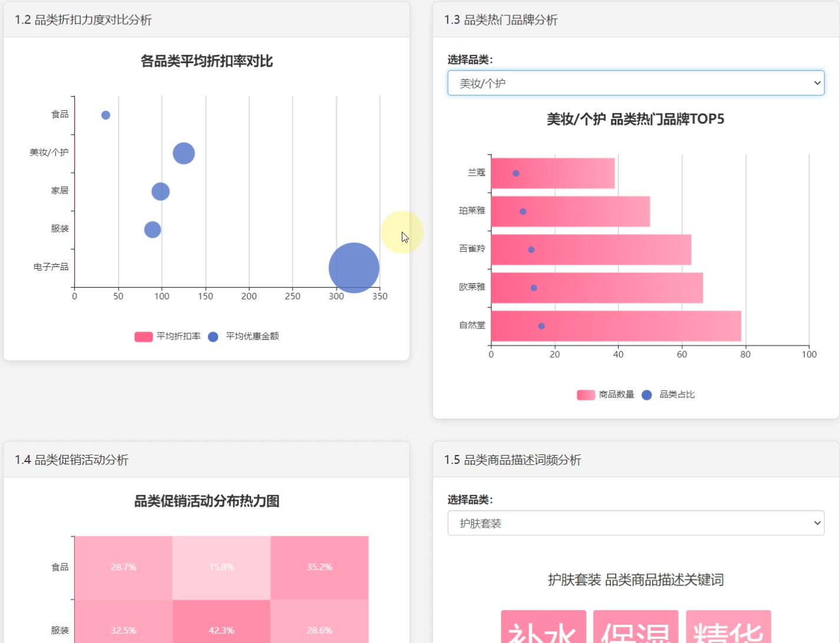Click the 欧莱雅 bar in brand chart
The image size is (840, 643).
coord(597,288)
